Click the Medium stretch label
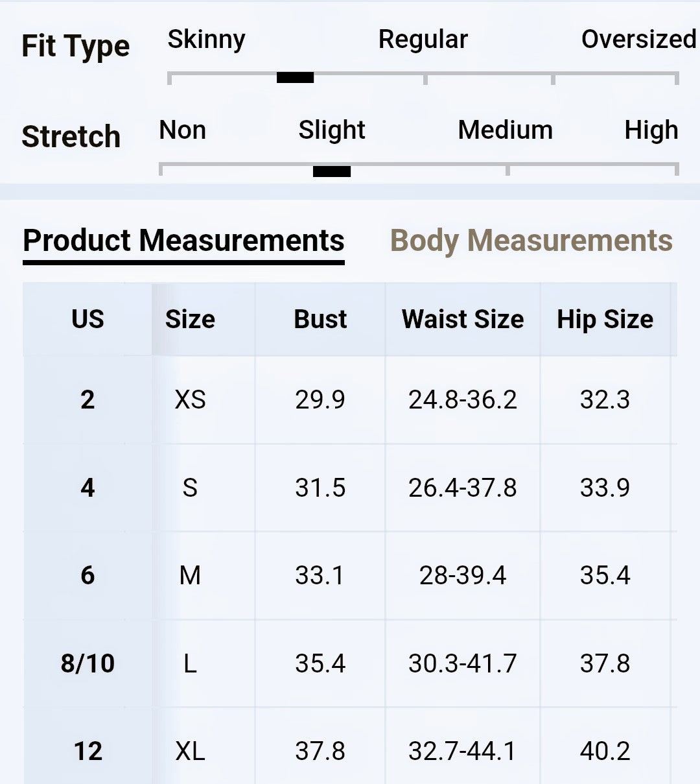700x784 pixels. [505, 130]
